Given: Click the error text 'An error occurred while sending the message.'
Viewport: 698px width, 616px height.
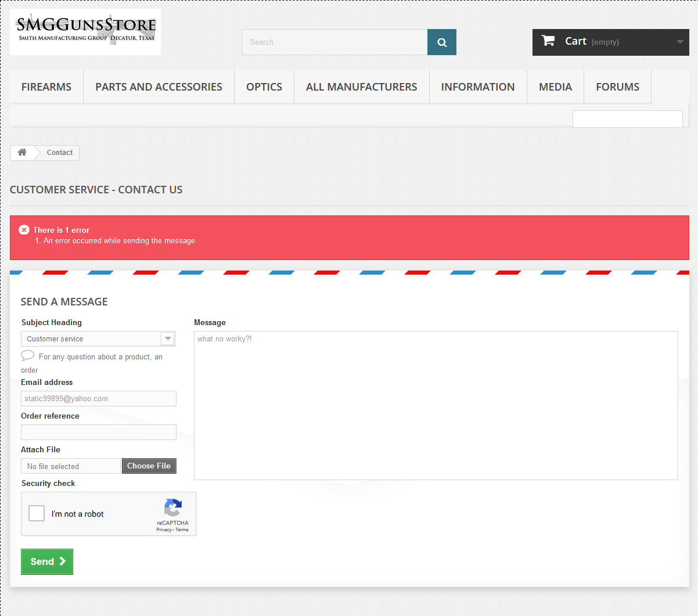Looking at the screenshot, I should [120, 240].
